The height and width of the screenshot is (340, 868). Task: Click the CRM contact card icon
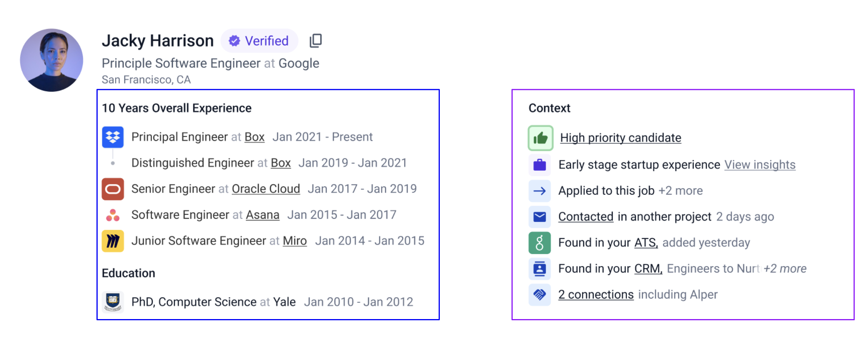[539, 269]
